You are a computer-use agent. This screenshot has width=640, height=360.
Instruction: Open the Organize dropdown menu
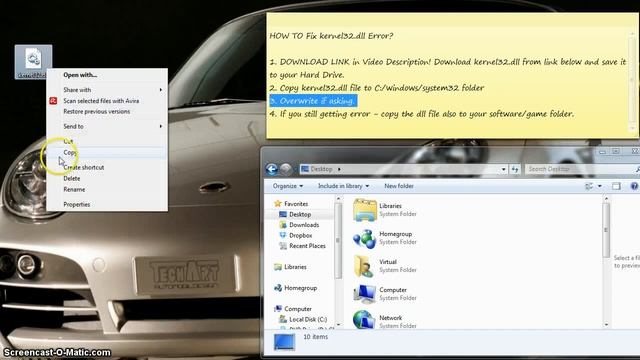[288, 186]
